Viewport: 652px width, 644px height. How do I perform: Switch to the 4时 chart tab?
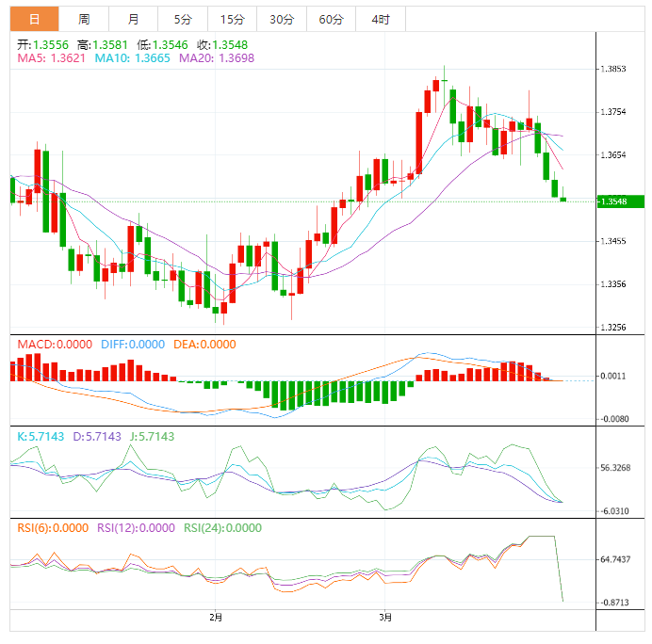pos(381,19)
